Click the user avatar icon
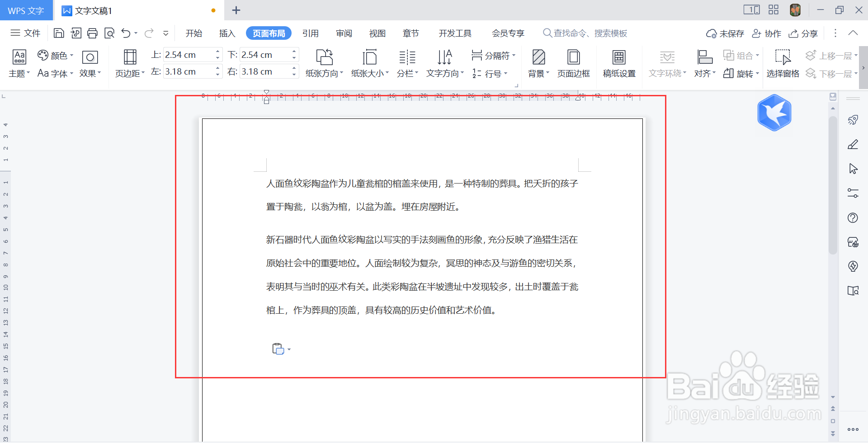868x443 pixels. [x=795, y=10]
